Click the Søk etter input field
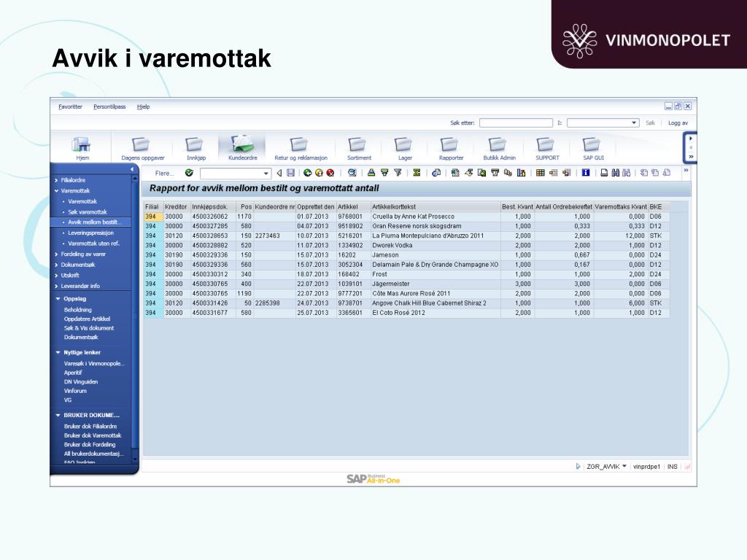The width and height of the screenshot is (747, 560). coord(516,122)
